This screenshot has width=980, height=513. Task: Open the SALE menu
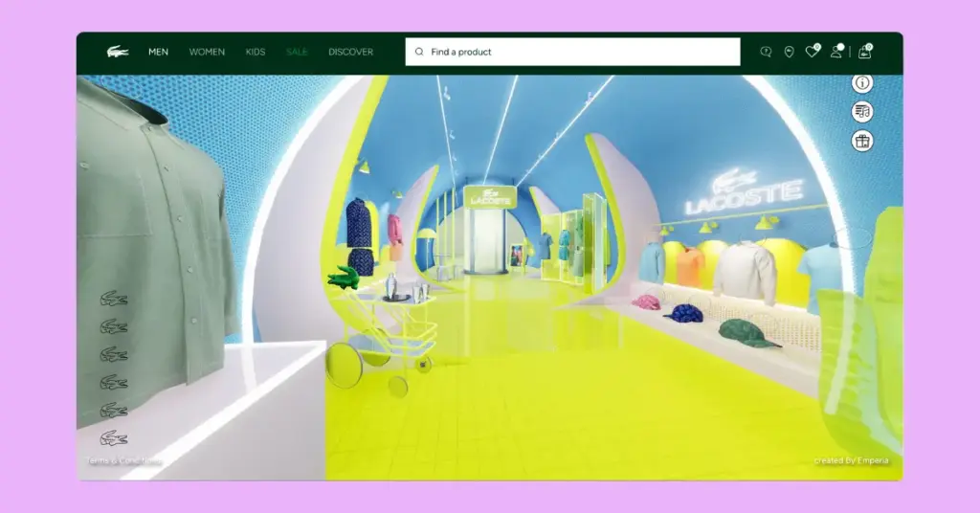pyautogui.click(x=297, y=52)
